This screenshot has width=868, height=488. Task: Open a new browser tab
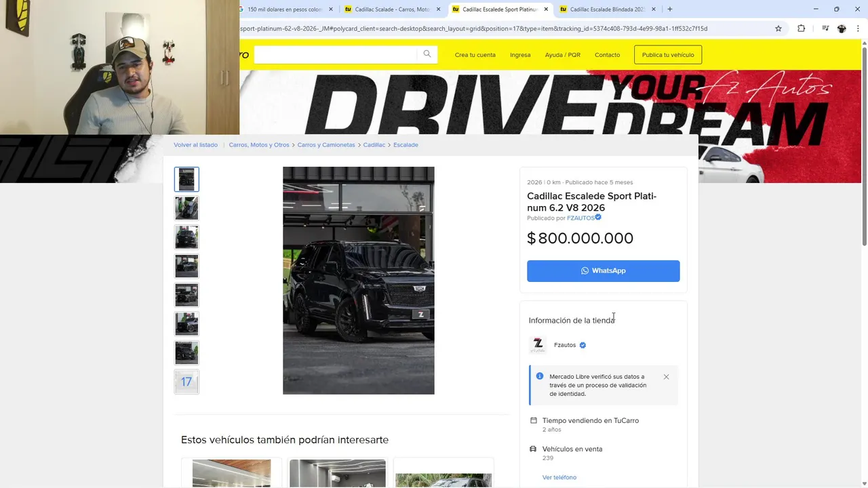pos(670,9)
